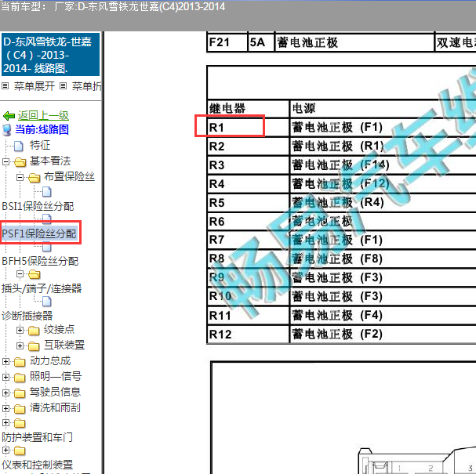This screenshot has height=474, width=476.
Task: Collapse the 布置保险丝 tree node
Action: (x=20, y=177)
